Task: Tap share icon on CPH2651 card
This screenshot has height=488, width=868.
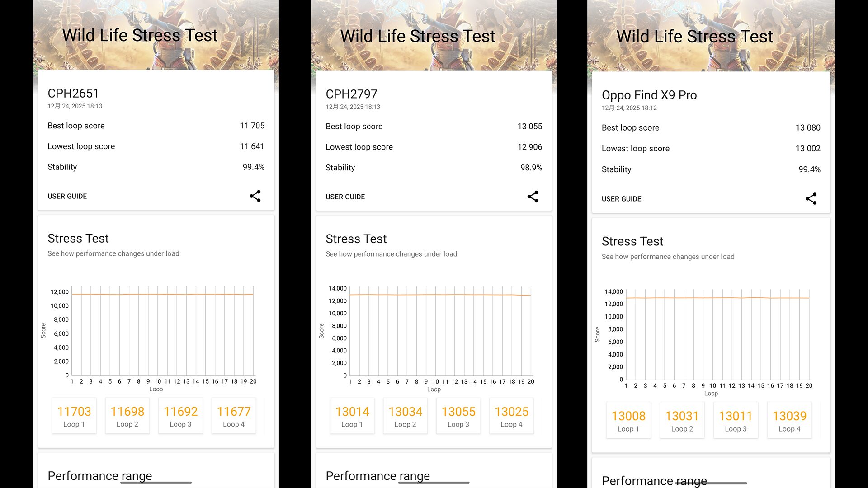Action: coord(255,196)
